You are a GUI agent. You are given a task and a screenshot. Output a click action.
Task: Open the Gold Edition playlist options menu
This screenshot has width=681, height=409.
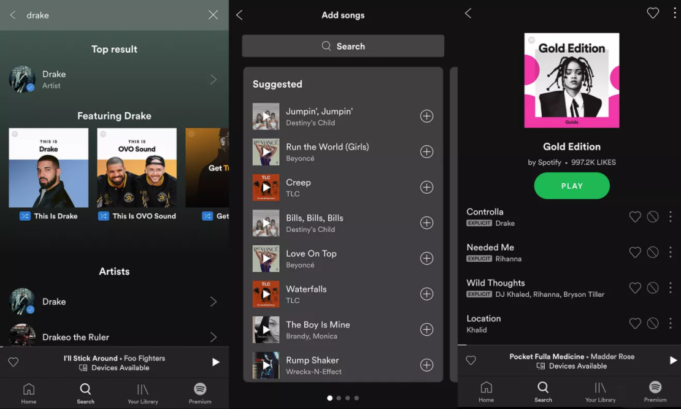pos(674,13)
